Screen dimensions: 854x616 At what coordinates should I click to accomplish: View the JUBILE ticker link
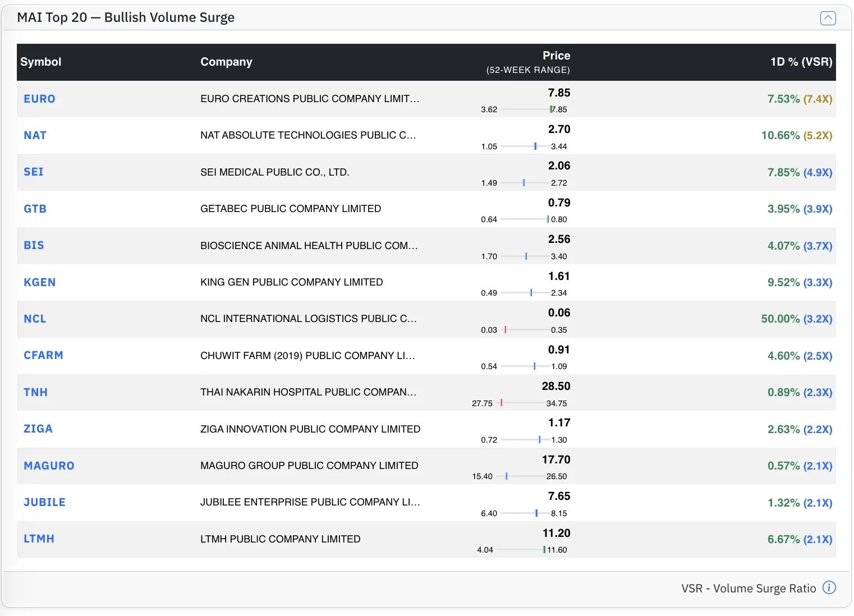tap(44, 502)
